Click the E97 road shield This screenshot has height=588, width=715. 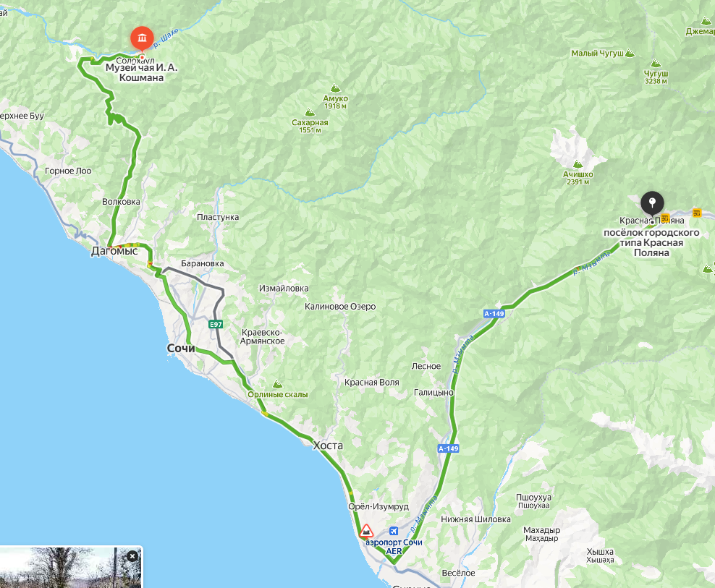point(216,325)
